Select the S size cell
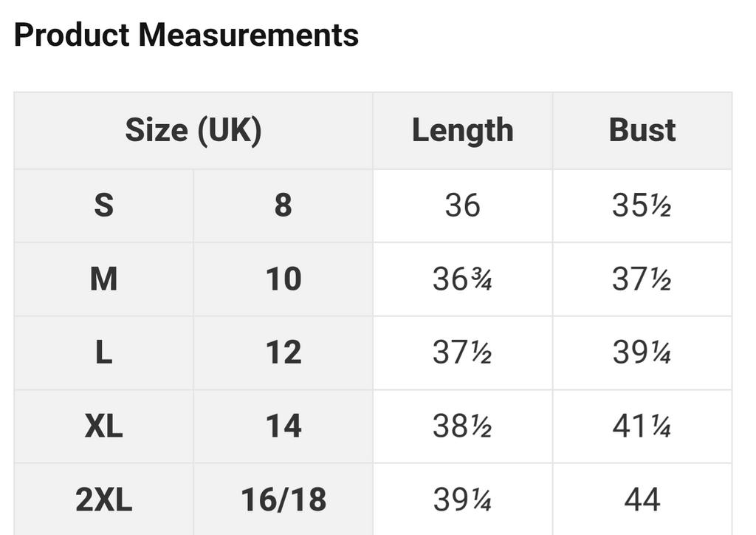 point(103,206)
